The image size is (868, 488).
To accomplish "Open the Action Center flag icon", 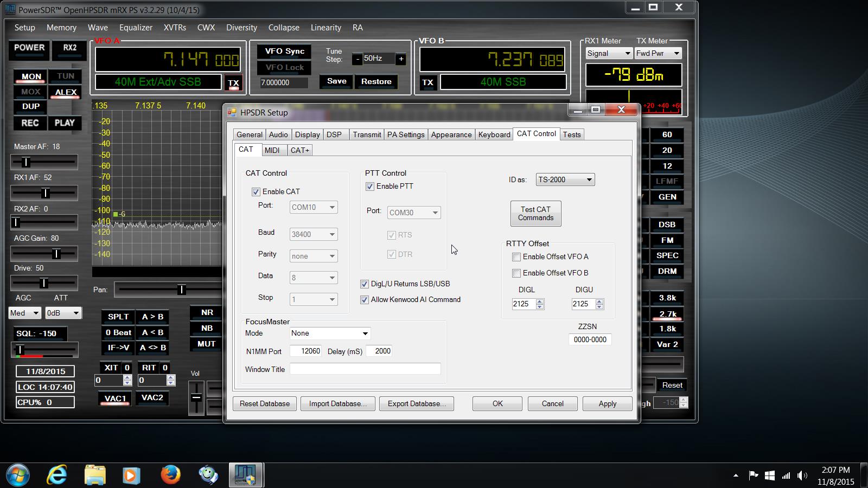I will [x=753, y=476].
